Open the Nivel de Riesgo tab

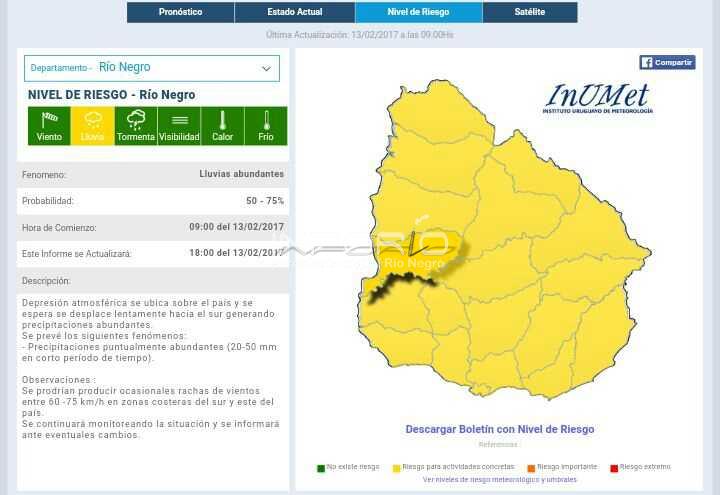418,12
